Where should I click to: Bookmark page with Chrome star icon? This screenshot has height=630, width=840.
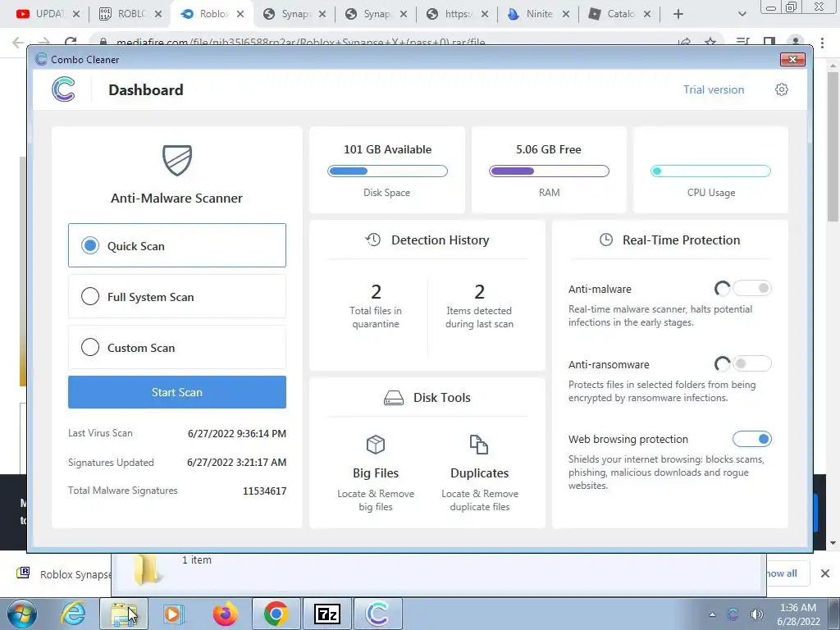[710, 42]
